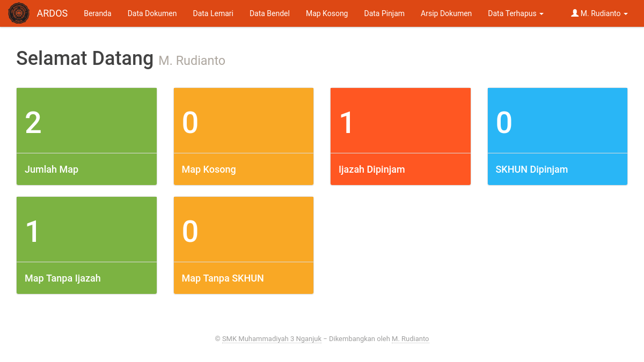The image size is (644, 362).
Task: Navigate to Data Lemari
Action: 213,13
